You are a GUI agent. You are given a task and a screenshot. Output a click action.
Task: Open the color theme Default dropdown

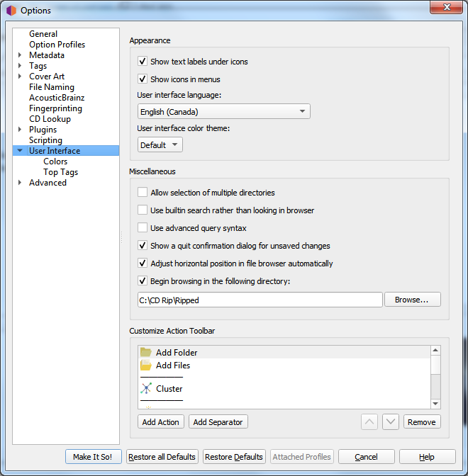[160, 145]
